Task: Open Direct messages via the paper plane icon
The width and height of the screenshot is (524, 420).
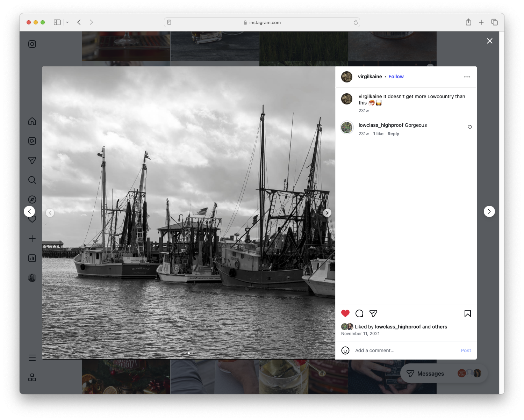Action: (32, 160)
